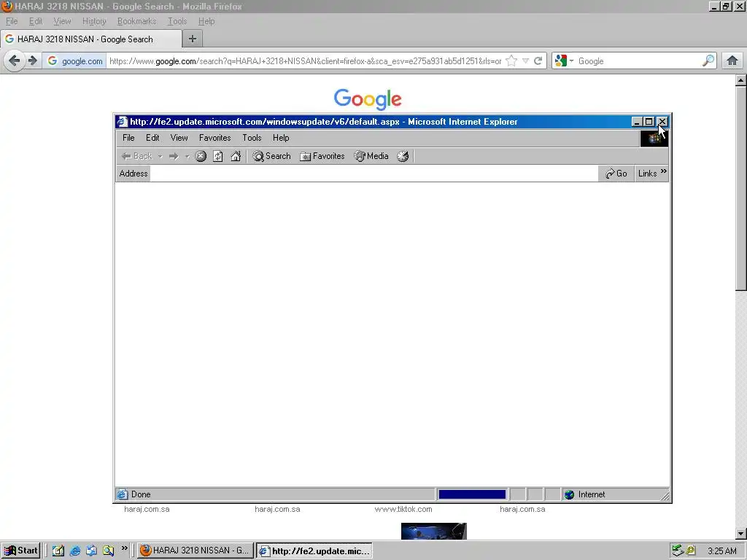Switch to fe2.update.mic taskbar button
The width and height of the screenshot is (747, 560).
[x=314, y=551]
